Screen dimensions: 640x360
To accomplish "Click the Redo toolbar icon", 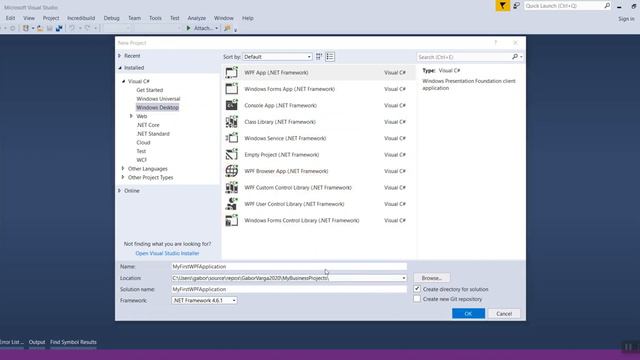I will (x=87, y=28).
